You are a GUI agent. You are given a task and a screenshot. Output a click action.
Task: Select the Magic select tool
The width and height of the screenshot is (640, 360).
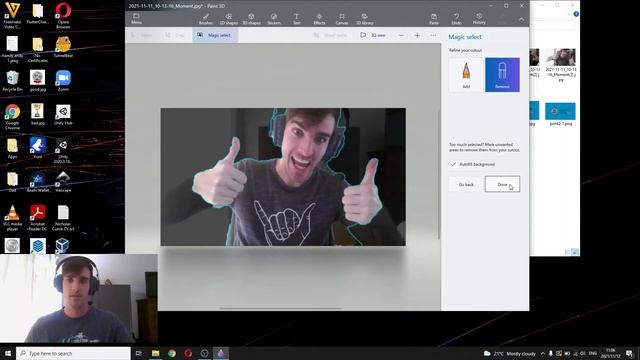tap(215, 35)
